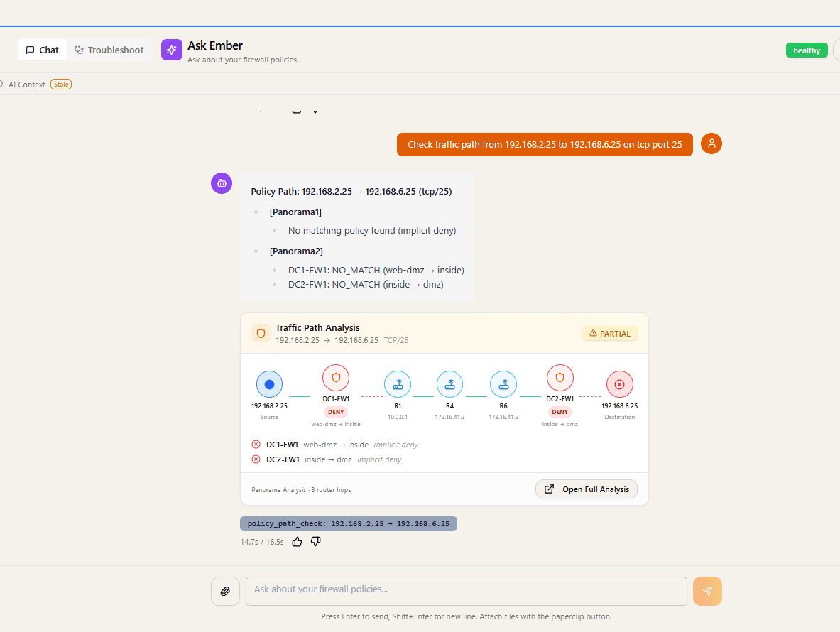Select the R6 router icon
Viewport: 840px width, 632px height.
click(503, 383)
